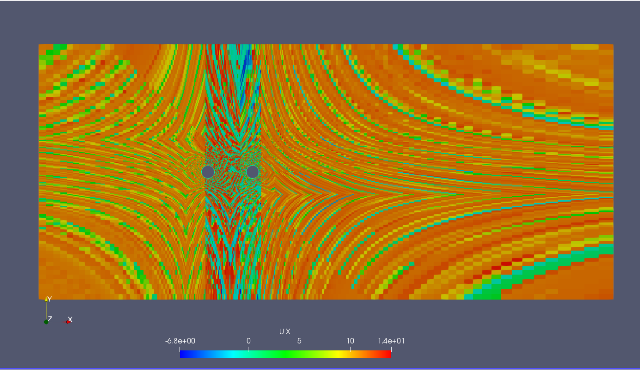Click the 10 tick label on legend
Screen dimensions: 640x370
point(350,341)
